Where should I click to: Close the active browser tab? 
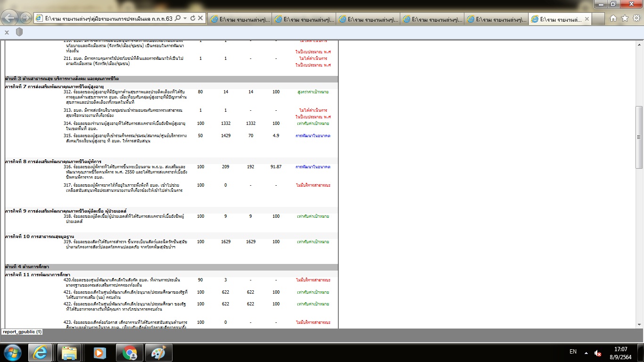587,19
